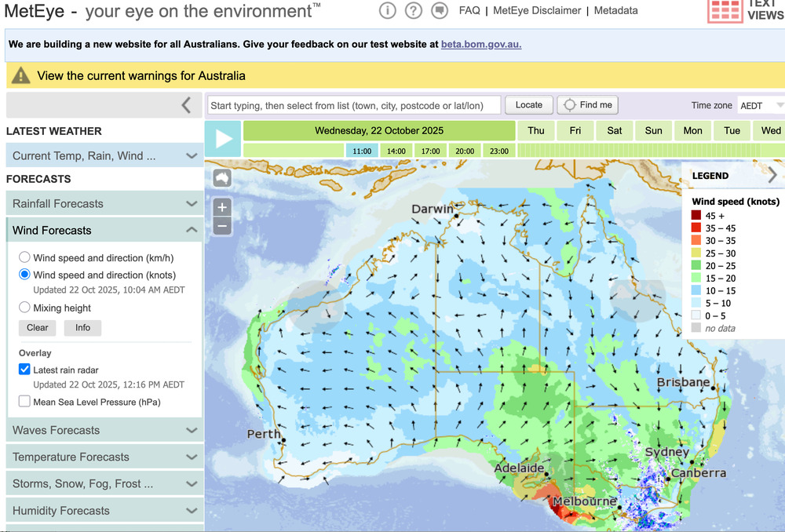Select wind speed and direction (km/h)

click(25, 257)
